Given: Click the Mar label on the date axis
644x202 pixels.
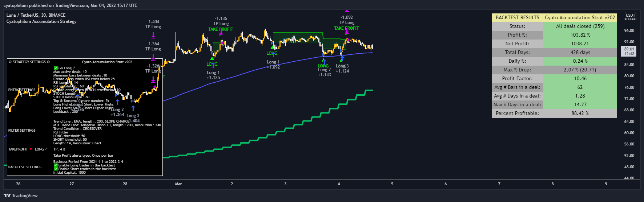Looking at the screenshot, I should coord(178,184).
